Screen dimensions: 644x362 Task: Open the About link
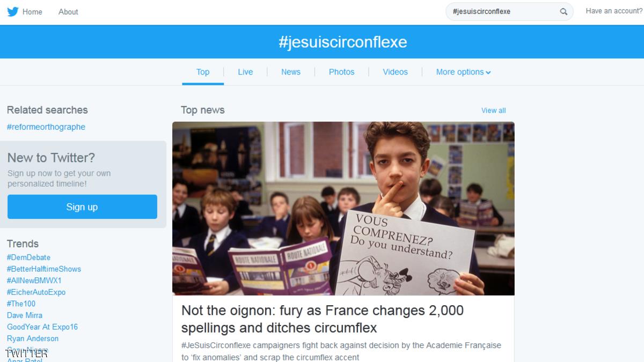[68, 12]
